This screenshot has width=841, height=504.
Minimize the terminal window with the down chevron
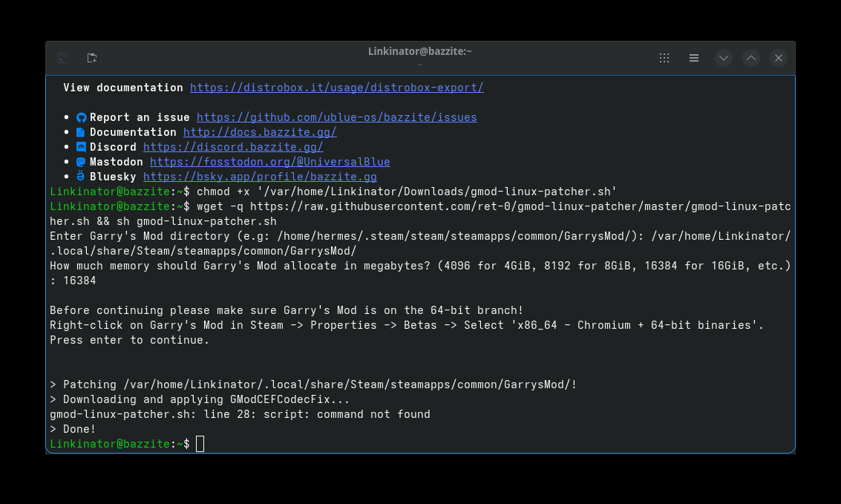(723, 58)
